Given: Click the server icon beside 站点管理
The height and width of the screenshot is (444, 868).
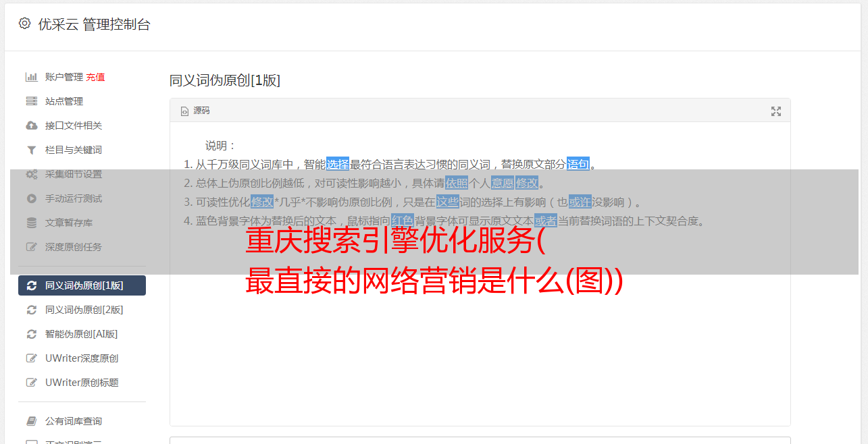Looking at the screenshot, I should click(x=31, y=101).
